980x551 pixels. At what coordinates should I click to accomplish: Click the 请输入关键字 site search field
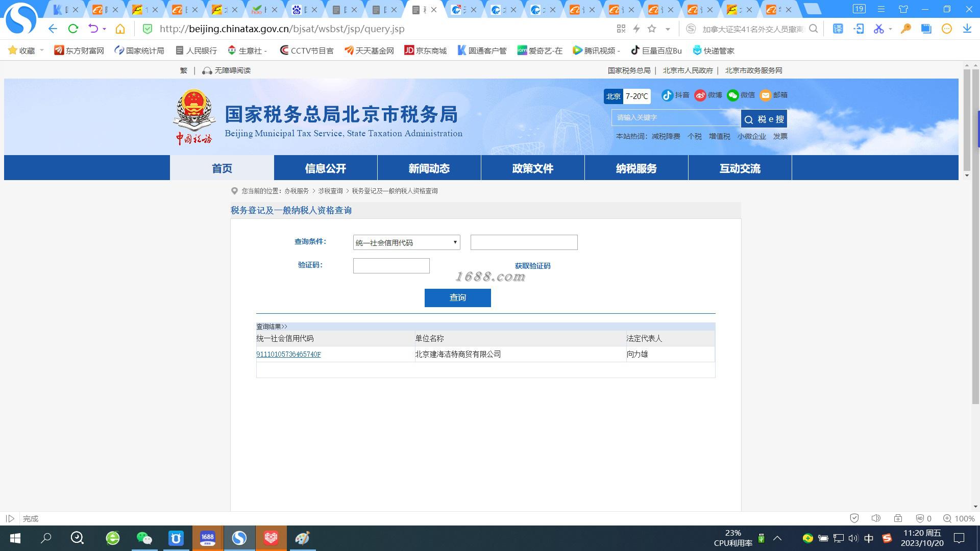point(676,118)
